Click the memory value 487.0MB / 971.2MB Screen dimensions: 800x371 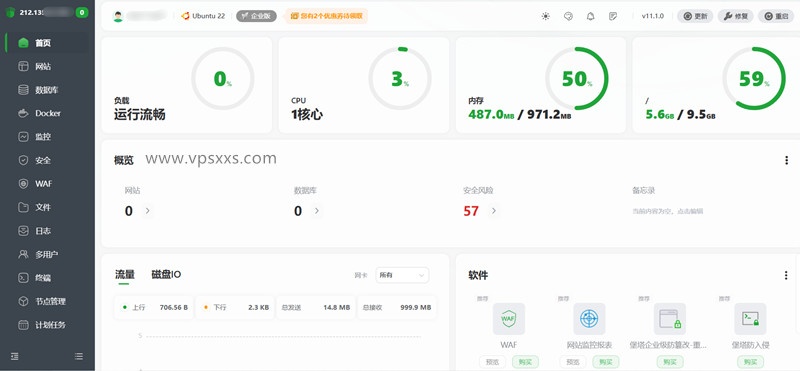point(519,115)
